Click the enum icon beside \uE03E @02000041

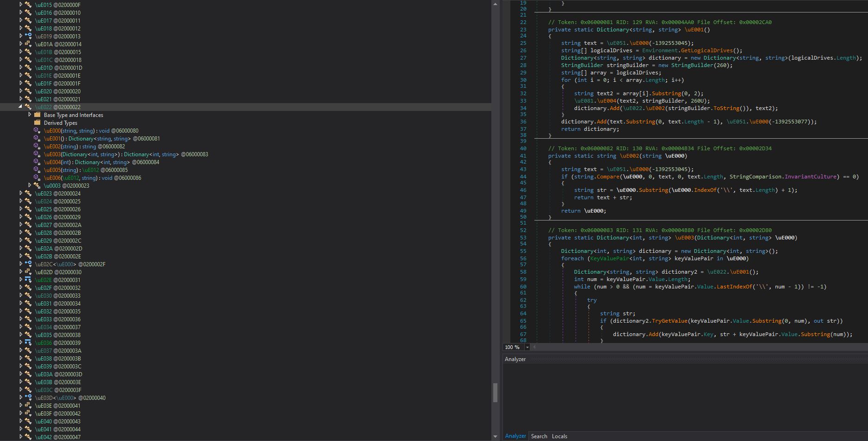coord(28,406)
